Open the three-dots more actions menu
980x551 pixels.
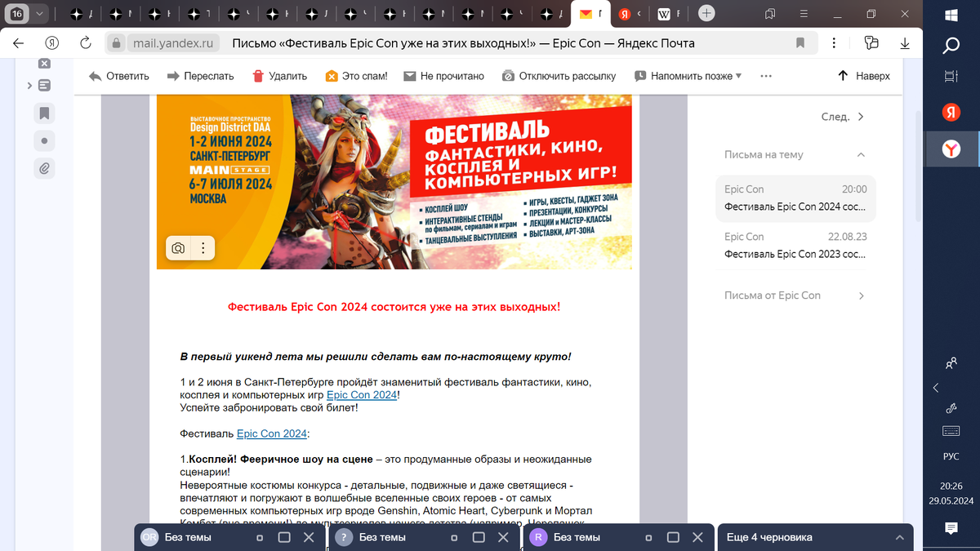766,76
